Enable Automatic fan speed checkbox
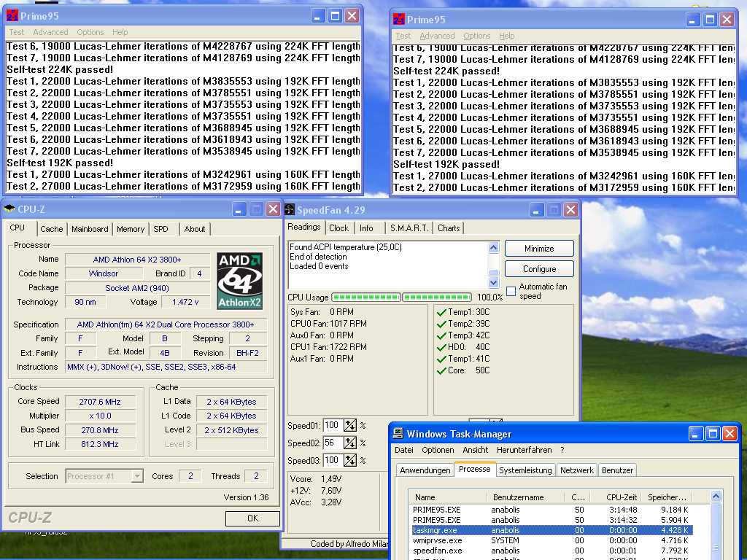Image resolution: width=747 pixels, height=560 pixels. [x=511, y=291]
